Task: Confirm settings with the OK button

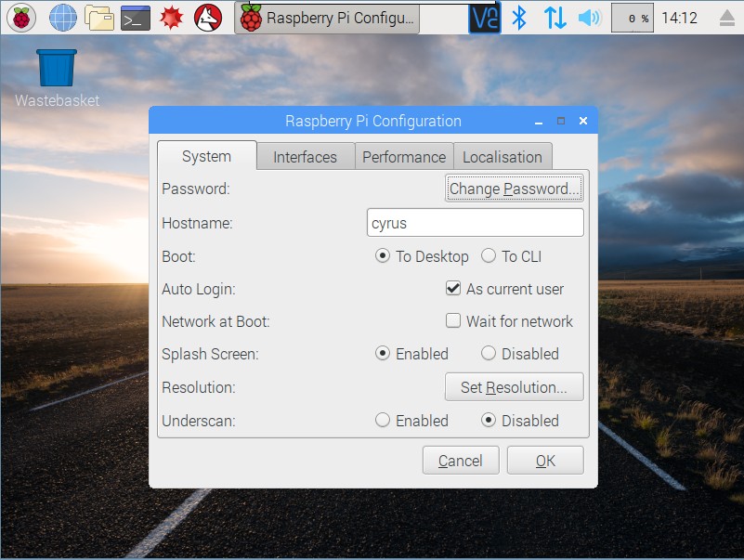Action: pyautogui.click(x=545, y=461)
